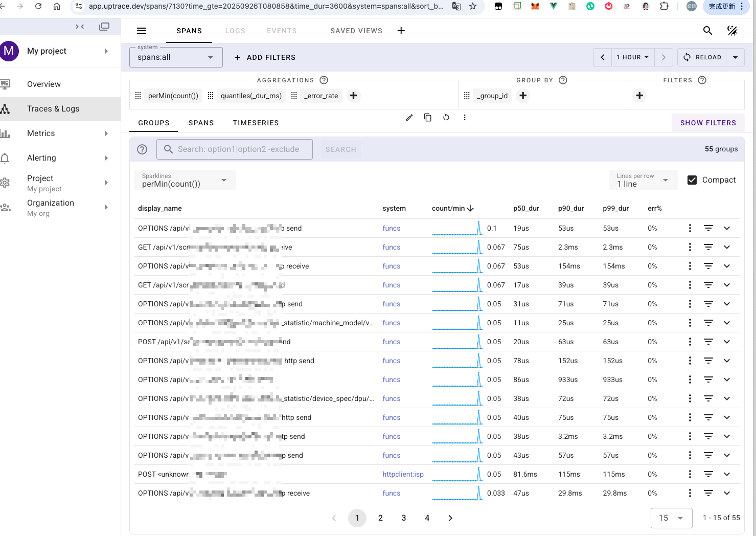Add a new filter in FILTERS section
The width and height of the screenshot is (756, 536).
639,96
